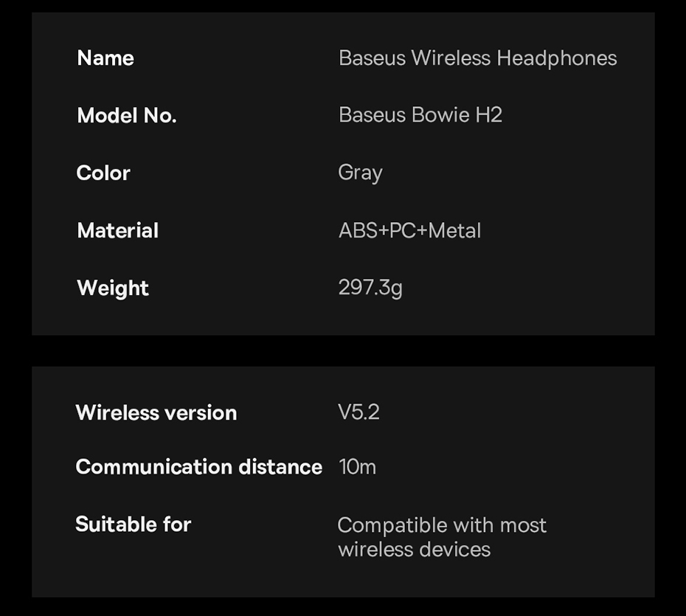Select the ABS+PC+Metal material value
The height and width of the screenshot is (616, 686).
click(409, 230)
